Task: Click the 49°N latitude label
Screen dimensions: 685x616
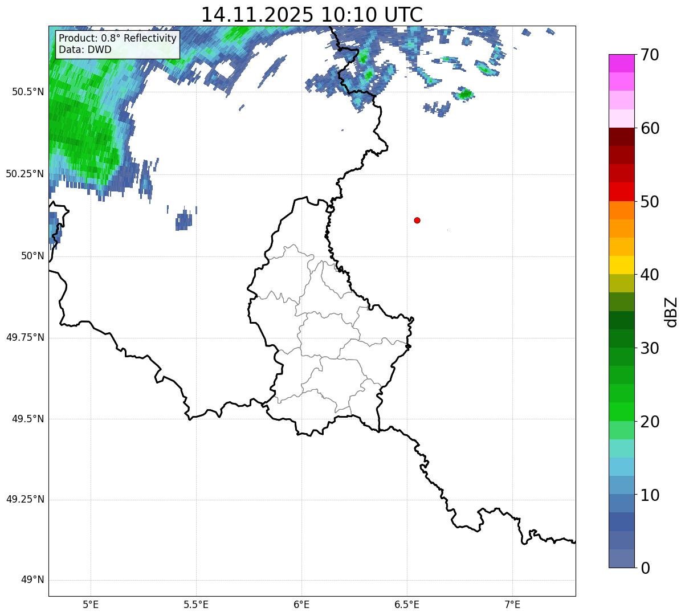Action: [x=32, y=580]
